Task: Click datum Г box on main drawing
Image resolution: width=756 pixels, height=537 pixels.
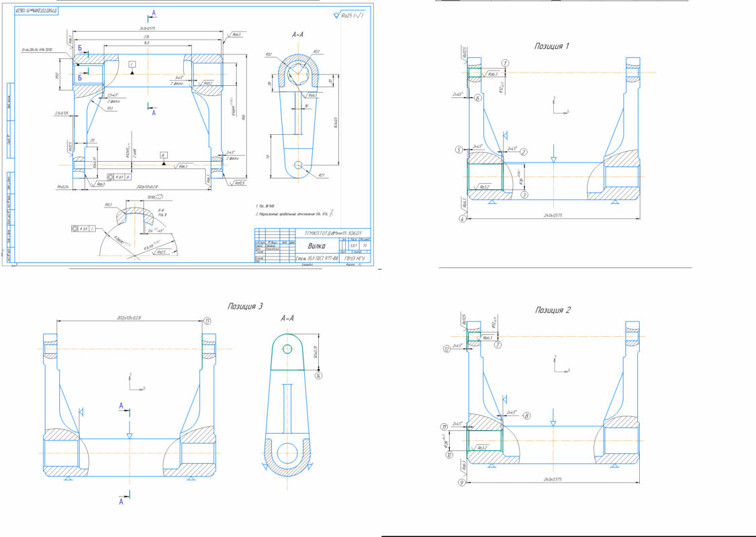Action: tap(133, 63)
